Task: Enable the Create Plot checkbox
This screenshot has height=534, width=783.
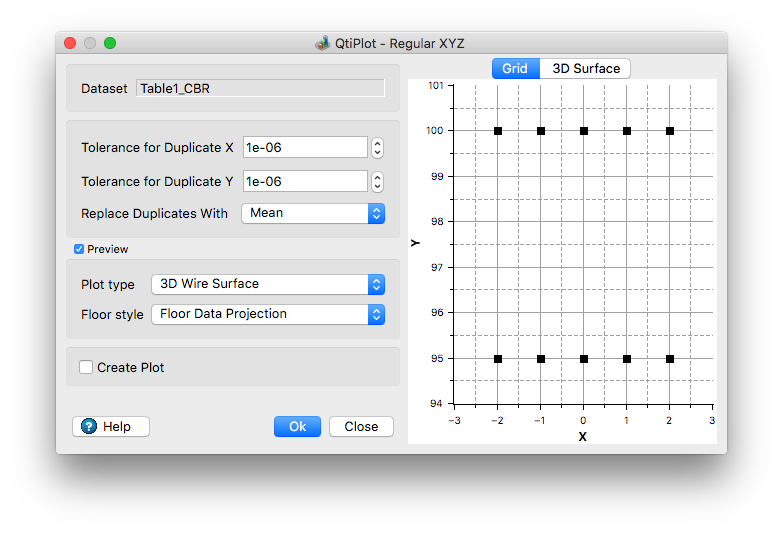Action: click(86, 367)
